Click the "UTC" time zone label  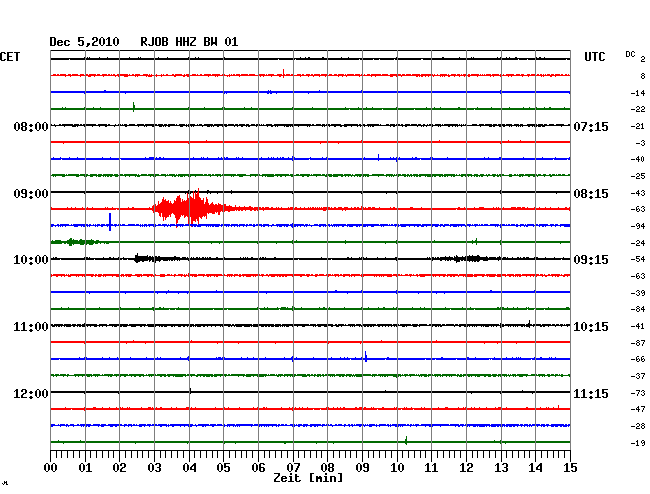click(594, 57)
